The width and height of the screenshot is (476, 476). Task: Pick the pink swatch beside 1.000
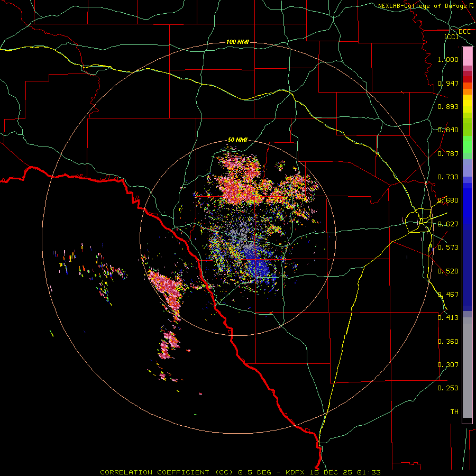pos(467,57)
